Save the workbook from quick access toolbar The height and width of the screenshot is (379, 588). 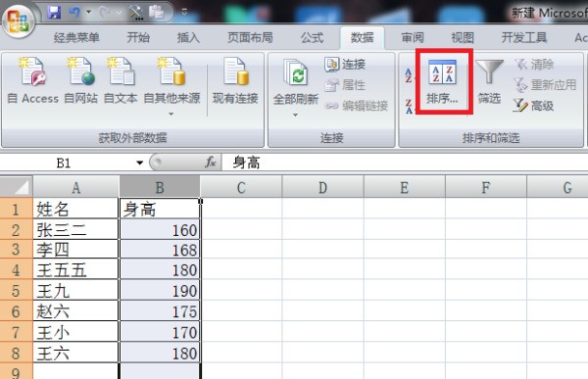(x=54, y=13)
